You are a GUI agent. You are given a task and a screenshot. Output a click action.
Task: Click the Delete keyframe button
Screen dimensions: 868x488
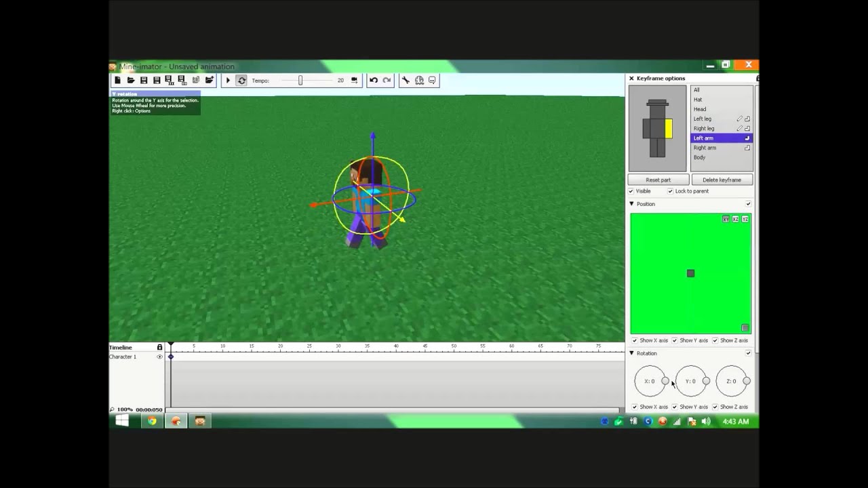[722, 180]
